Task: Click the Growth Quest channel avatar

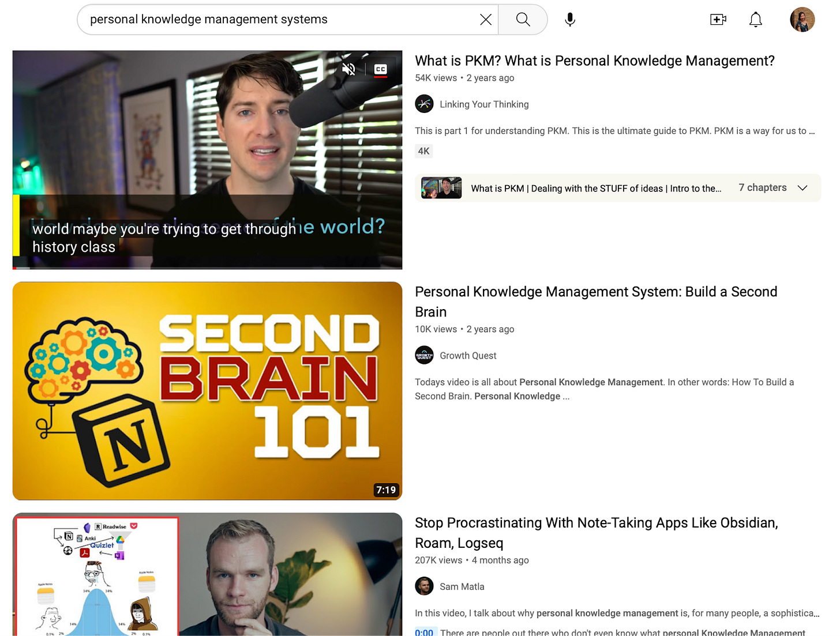Action: click(x=424, y=355)
